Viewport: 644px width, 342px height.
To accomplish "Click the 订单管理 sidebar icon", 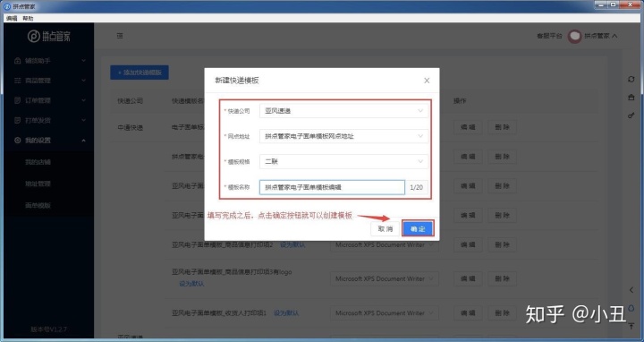I will pyautogui.click(x=17, y=100).
